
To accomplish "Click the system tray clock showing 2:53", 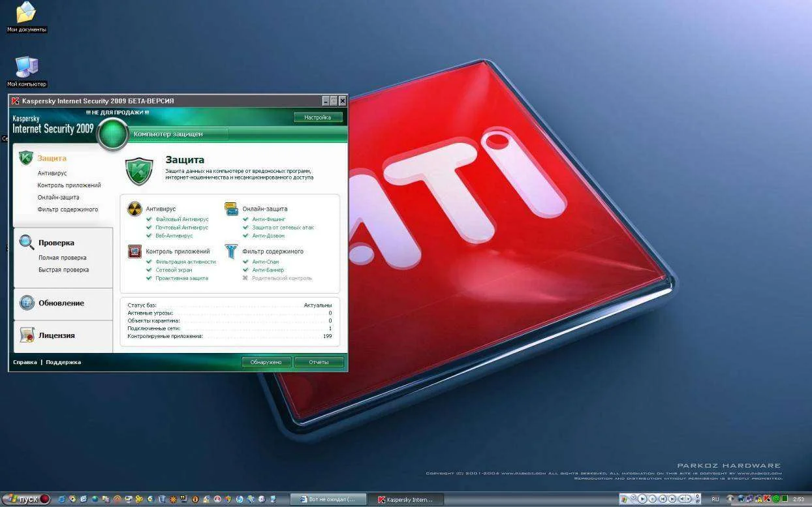I will tap(799, 499).
